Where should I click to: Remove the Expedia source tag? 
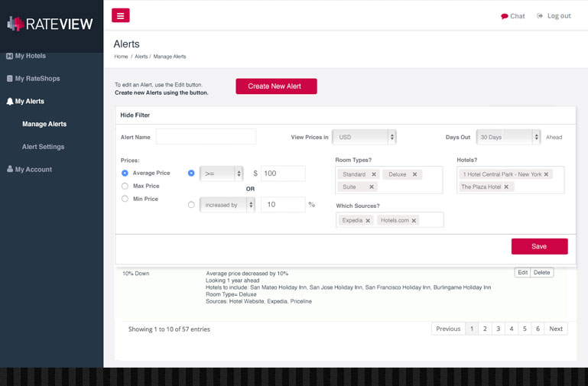coord(368,221)
